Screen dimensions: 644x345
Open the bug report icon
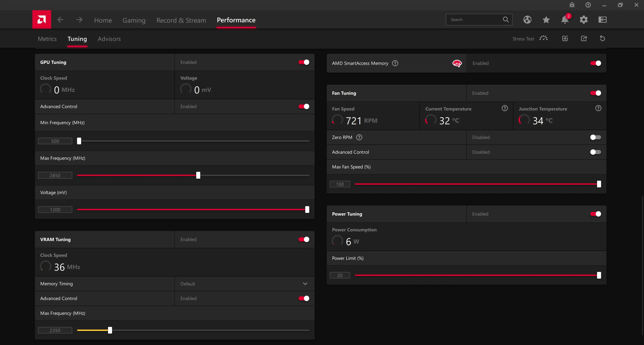coord(572,5)
